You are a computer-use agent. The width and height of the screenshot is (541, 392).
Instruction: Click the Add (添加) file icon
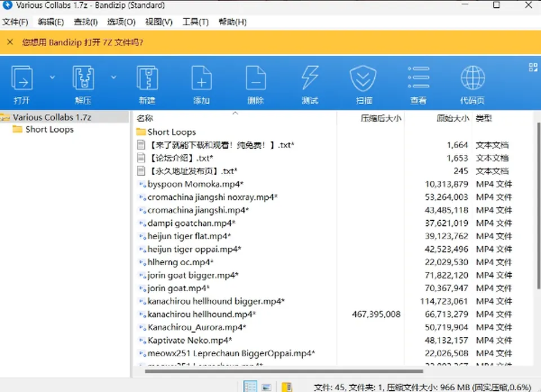coord(202,84)
